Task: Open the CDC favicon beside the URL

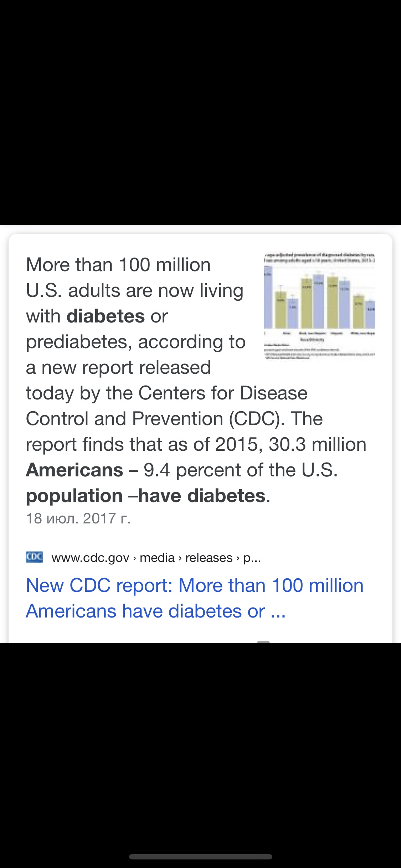Action: tap(34, 557)
